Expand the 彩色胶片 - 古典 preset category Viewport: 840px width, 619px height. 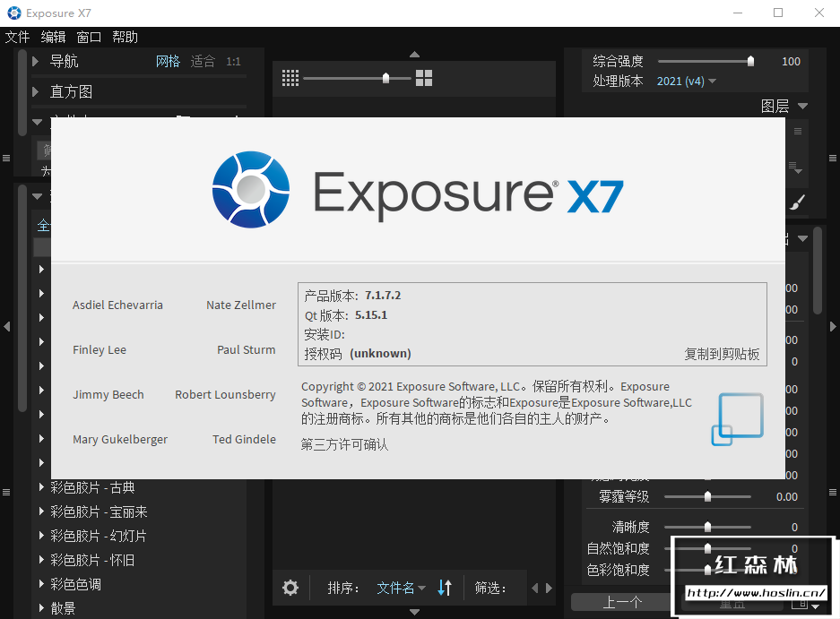point(41,486)
